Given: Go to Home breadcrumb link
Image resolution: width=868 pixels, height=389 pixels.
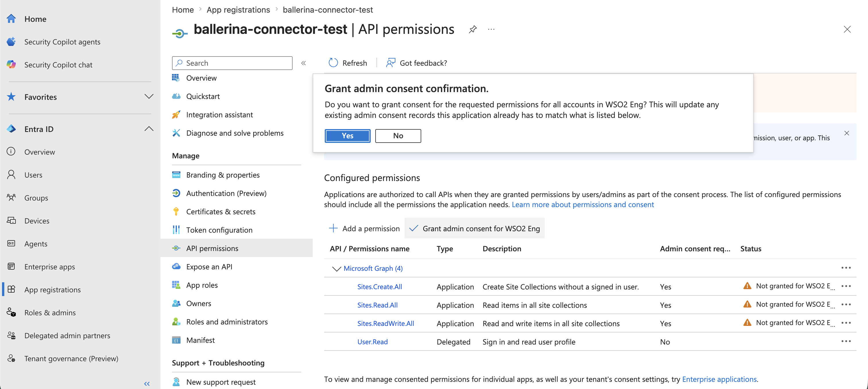Looking at the screenshot, I should [183, 10].
